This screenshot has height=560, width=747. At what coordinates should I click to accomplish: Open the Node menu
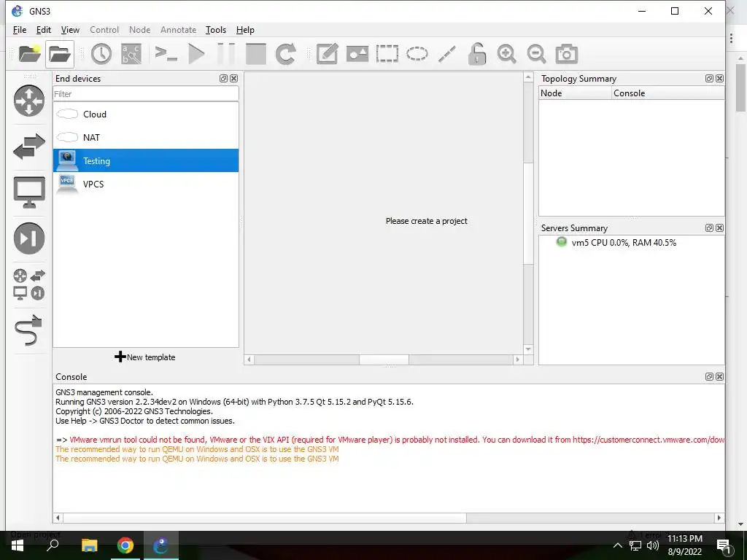139,29
